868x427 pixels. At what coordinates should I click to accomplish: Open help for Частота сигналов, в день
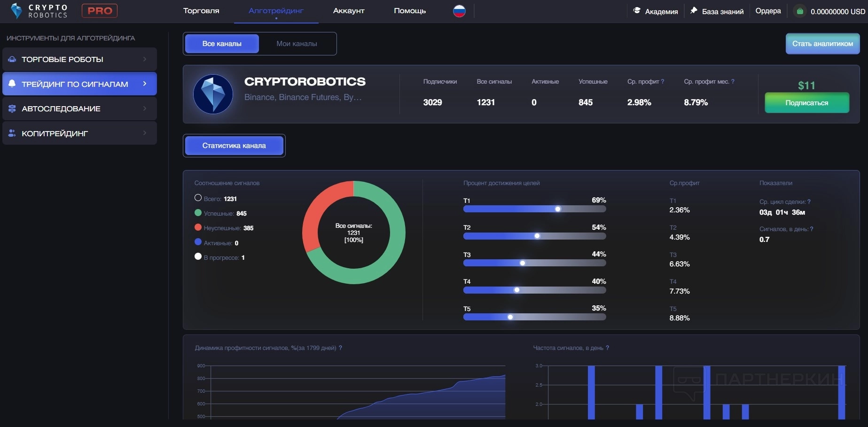[607, 348]
